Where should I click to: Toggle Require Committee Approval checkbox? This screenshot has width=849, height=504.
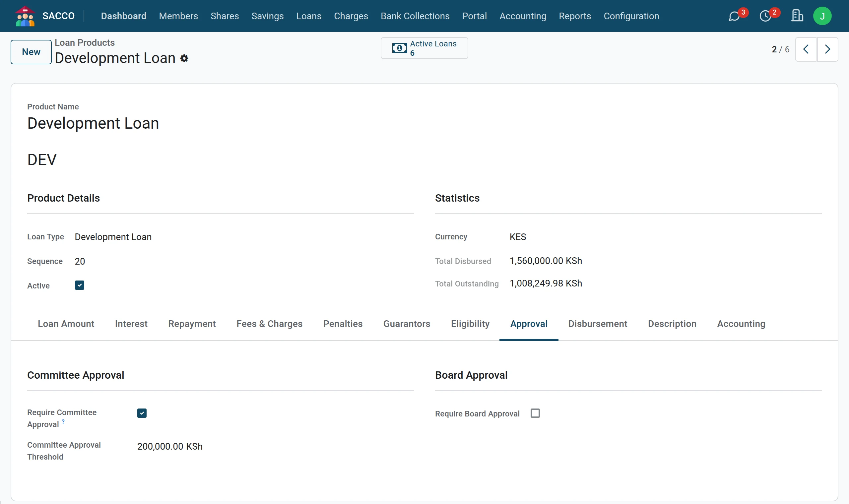(142, 413)
